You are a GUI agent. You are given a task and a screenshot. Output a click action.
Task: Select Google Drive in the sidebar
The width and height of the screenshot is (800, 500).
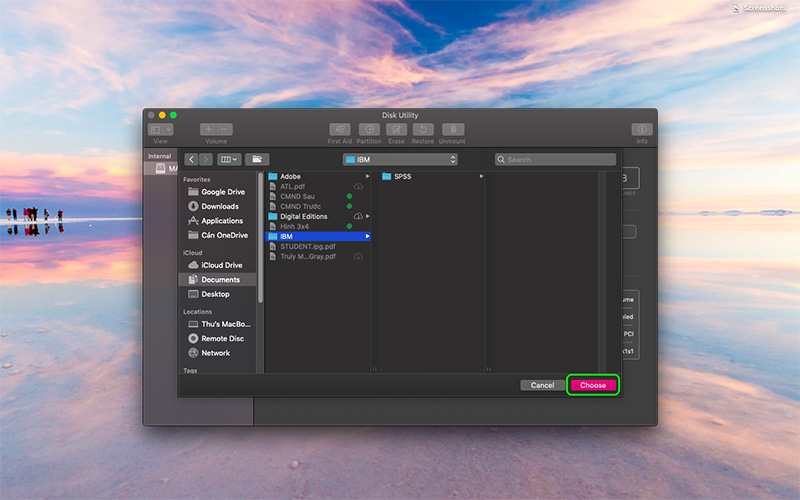[x=222, y=192]
